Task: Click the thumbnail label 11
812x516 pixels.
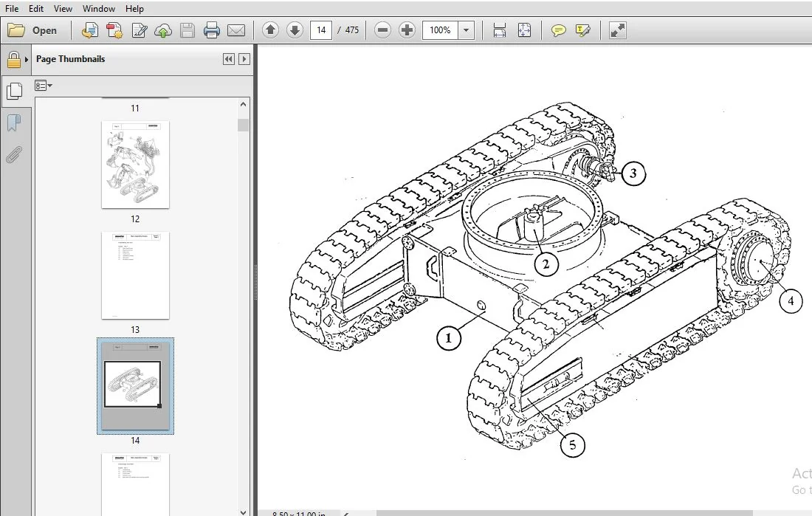Action: point(135,109)
